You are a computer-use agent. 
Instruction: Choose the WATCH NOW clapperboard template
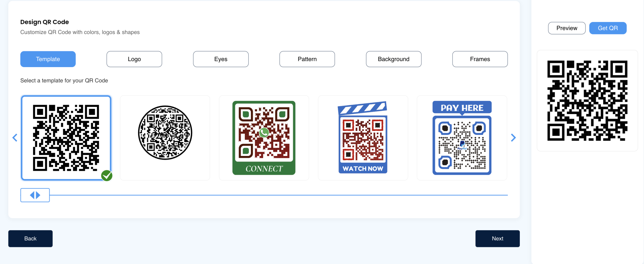point(363,138)
